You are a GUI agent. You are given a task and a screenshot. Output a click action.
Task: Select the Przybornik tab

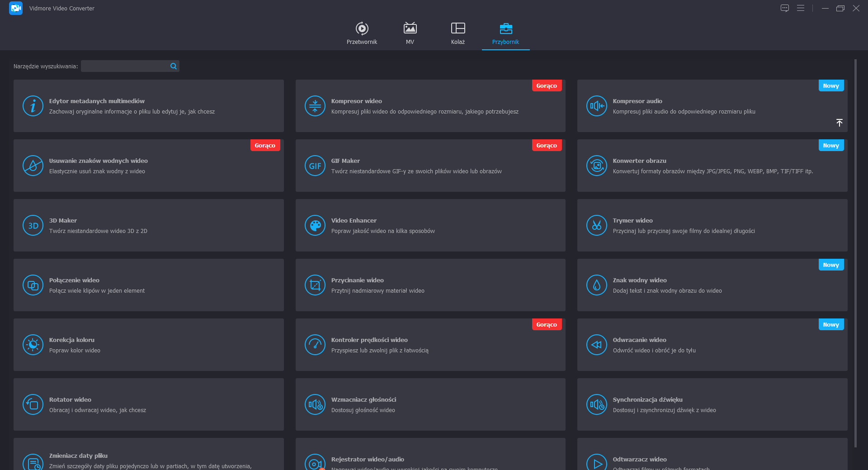click(x=505, y=33)
